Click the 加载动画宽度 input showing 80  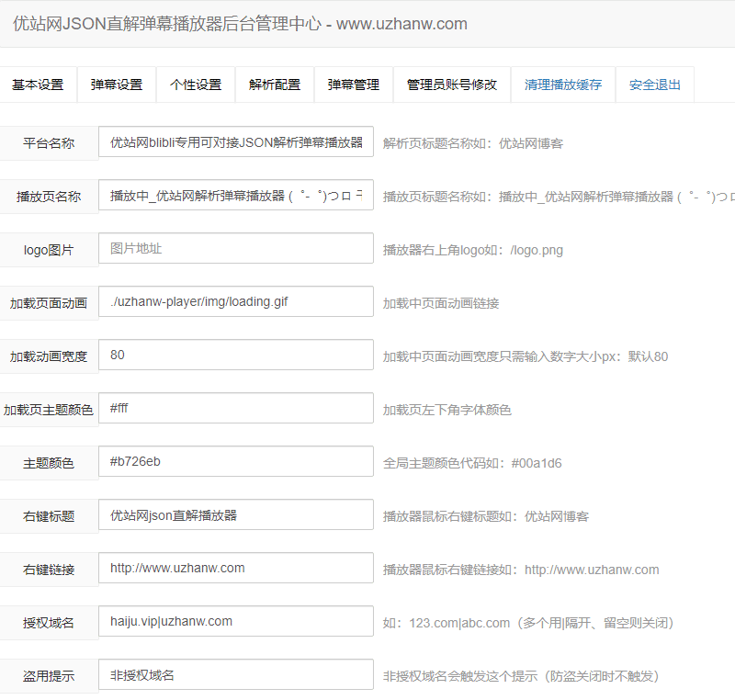(236, 355)
